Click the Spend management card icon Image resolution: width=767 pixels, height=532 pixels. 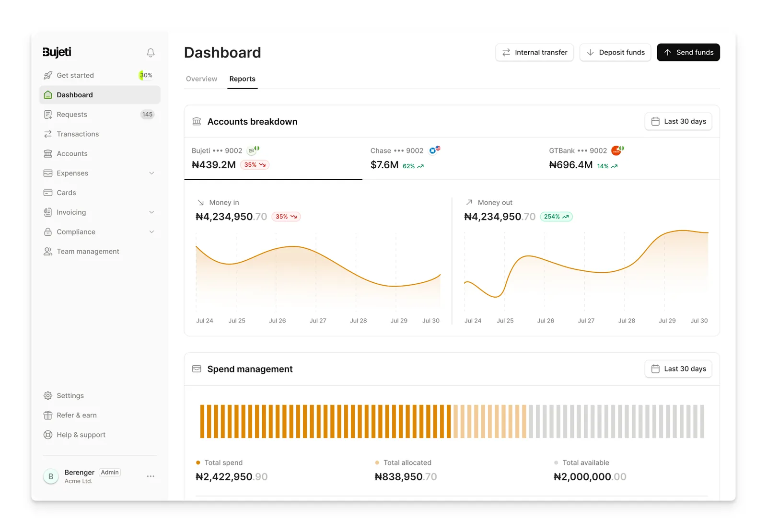[x=197, y=369]
